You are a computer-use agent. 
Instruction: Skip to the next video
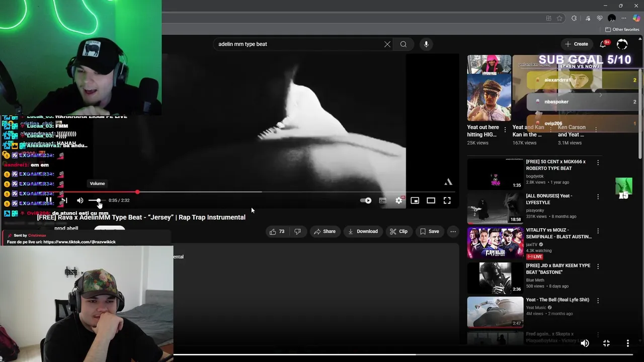coord(64,200)
